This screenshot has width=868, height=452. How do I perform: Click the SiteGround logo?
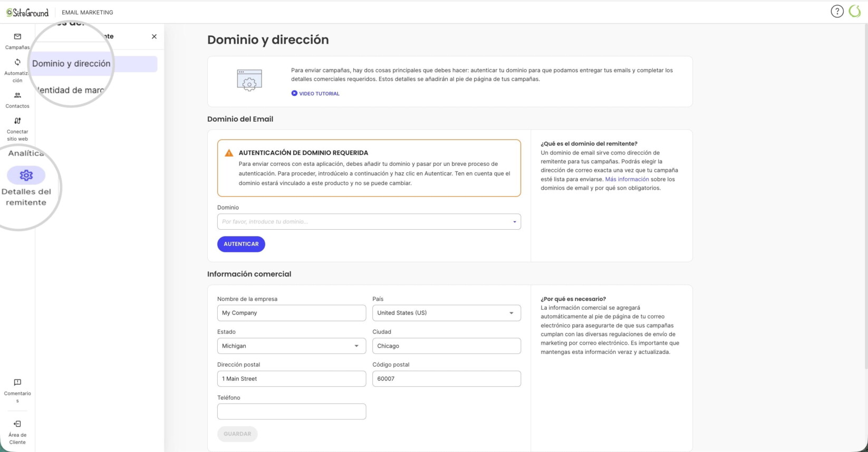pos(27,12)
